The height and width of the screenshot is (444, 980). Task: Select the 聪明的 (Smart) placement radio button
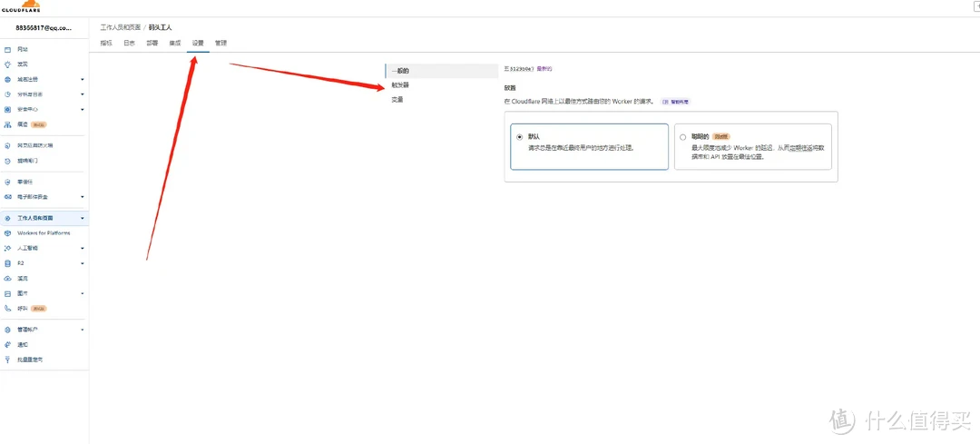point(682,137)
